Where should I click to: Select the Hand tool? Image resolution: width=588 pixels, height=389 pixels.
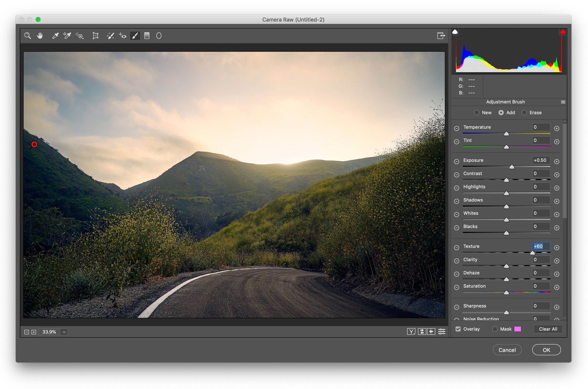click(40, 35)
